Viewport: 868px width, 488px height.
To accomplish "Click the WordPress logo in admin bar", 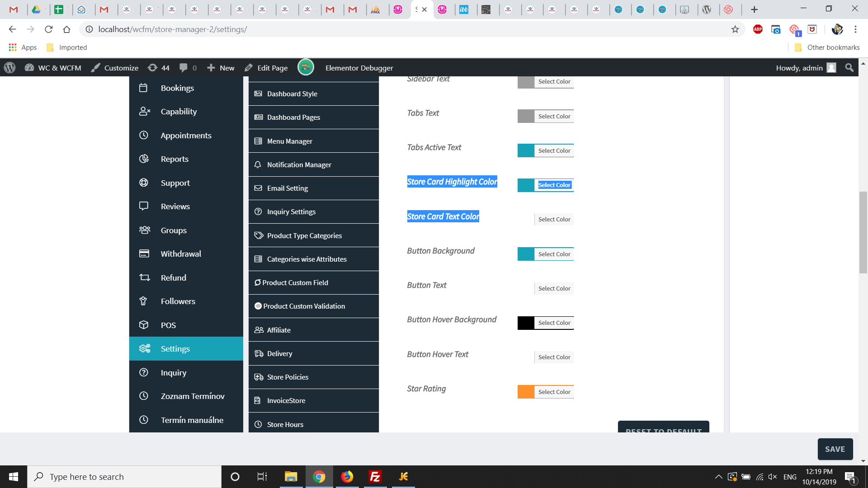I will coord(9,68).
